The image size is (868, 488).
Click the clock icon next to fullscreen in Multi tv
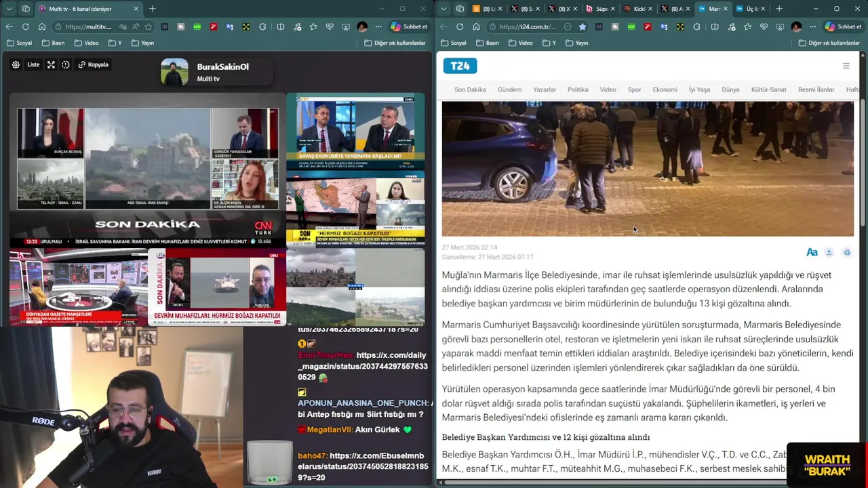[x=66, y=65]
